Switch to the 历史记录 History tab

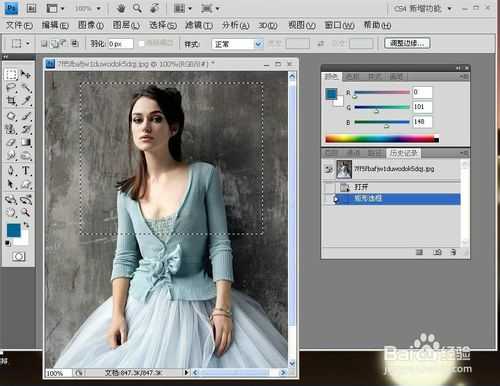tap(403, 153)
